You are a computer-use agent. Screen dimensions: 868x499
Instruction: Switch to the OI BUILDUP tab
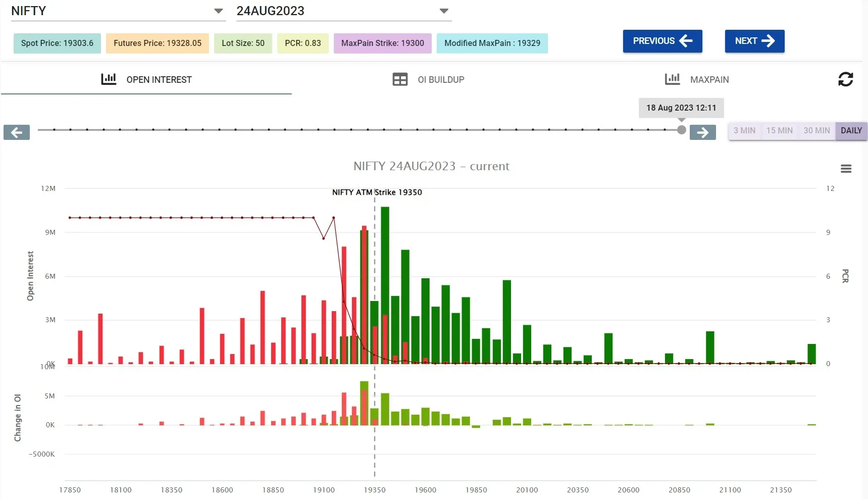pos(429,79)
